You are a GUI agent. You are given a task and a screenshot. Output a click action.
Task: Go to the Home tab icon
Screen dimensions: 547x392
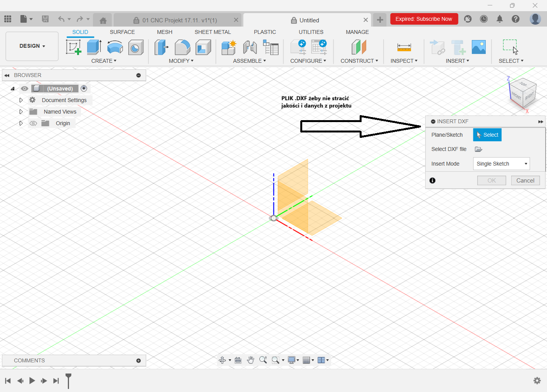pyautogui.click(x=103, y=20)
